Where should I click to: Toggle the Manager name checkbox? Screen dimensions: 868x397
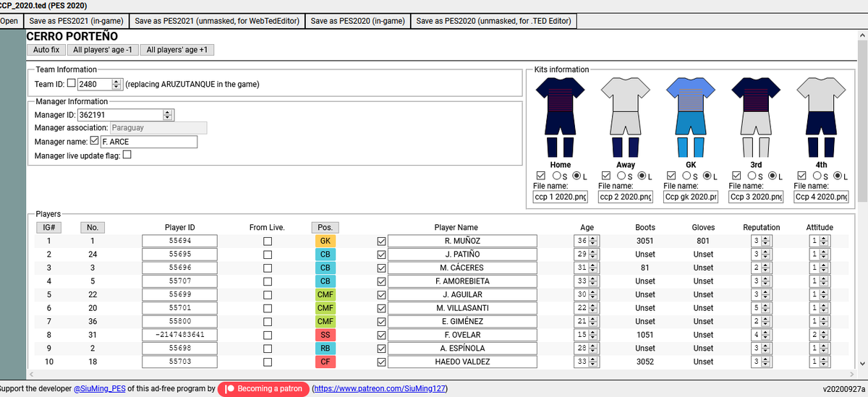point(94,141)
